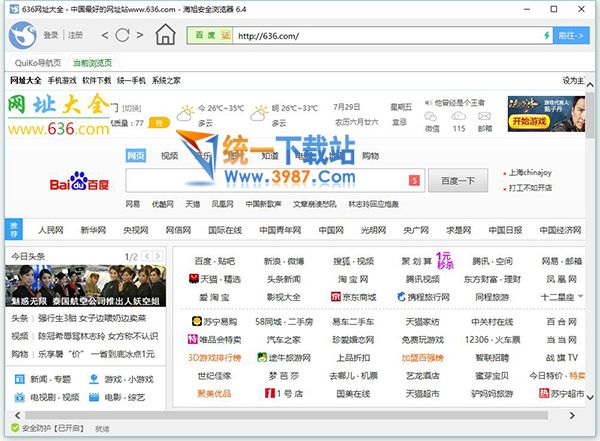The image size is (600, 441).
Task: Open the 新华网 link
Action: click(x=93, y=230)
